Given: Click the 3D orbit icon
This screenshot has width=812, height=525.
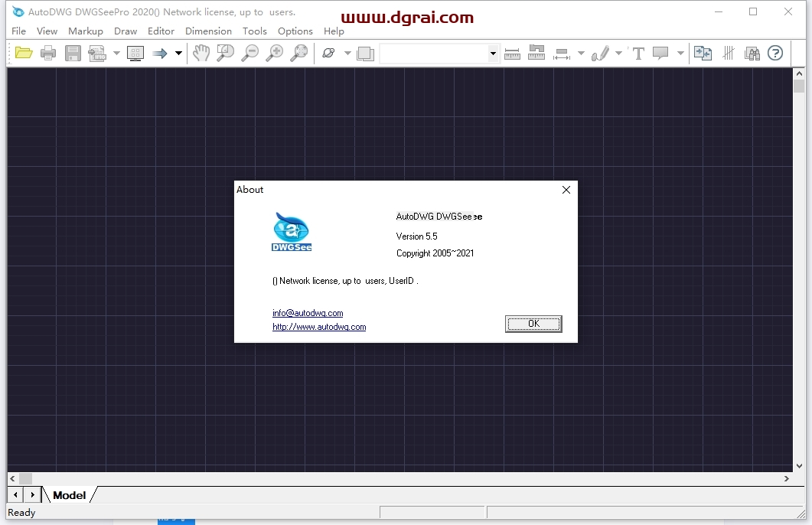Looking at the screenshot, I should coord(328,53).
